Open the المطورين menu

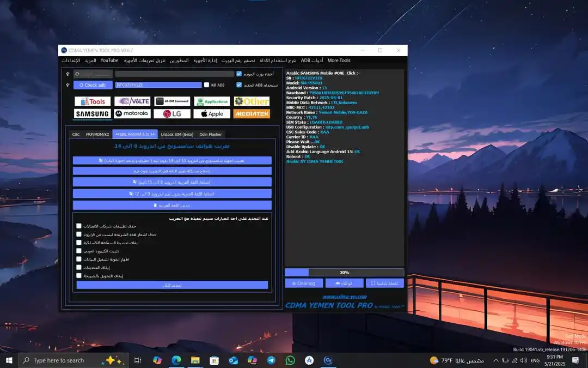click(x=179, y=61)
